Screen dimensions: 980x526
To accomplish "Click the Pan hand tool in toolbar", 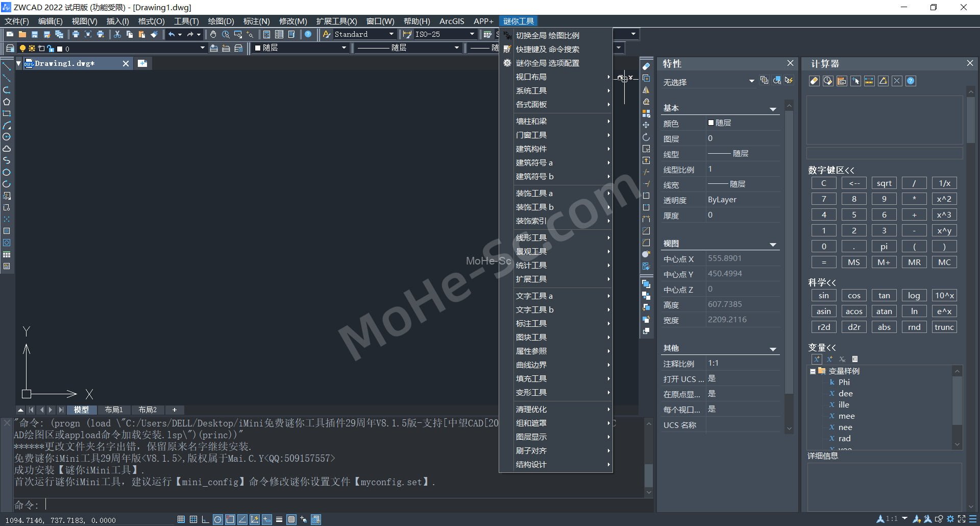I will [213, 34].
